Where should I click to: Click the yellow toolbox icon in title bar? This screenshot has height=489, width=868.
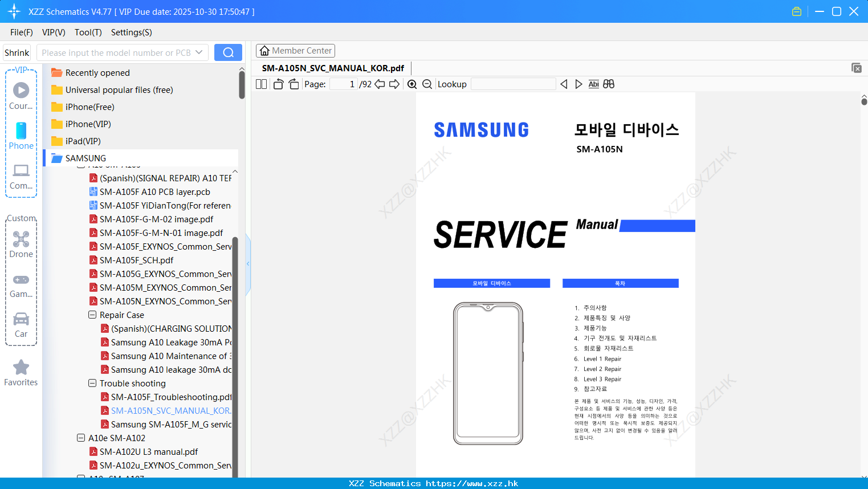(x=797, y=11)
